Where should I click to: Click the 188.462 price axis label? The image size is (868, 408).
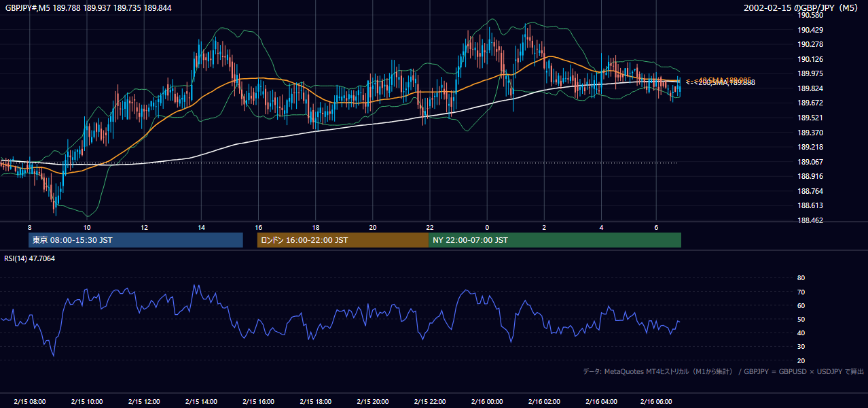click(810, 220)
